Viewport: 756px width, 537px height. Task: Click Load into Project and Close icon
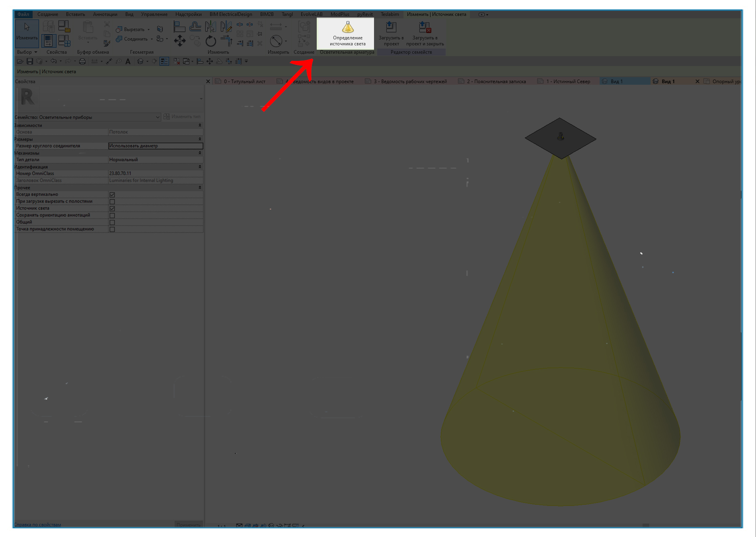(425, 33)
